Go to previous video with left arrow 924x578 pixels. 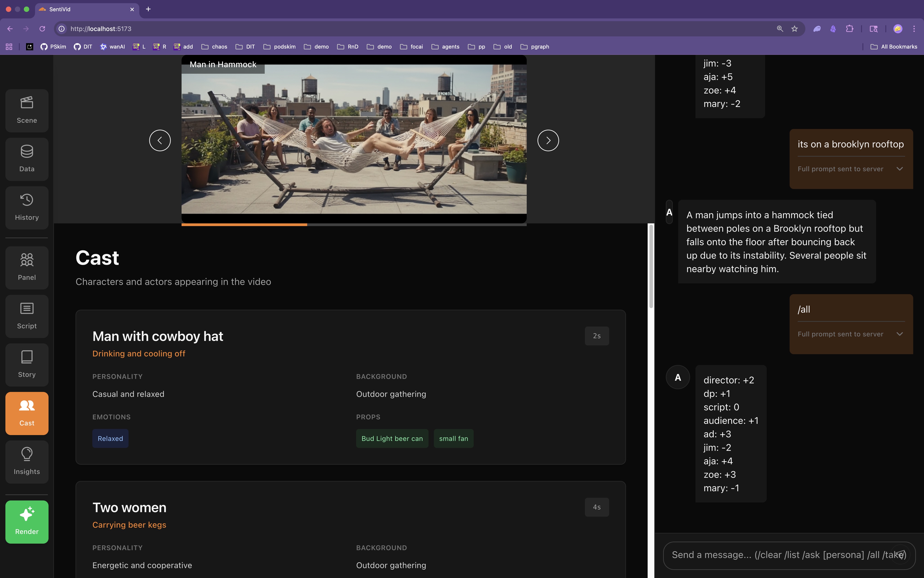tap(160, 140)
